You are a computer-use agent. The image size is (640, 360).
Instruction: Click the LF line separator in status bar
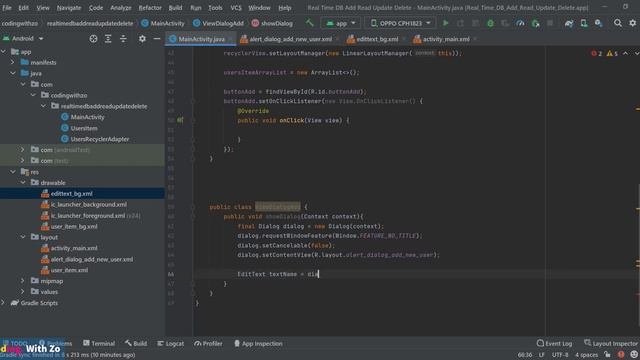[x=542, y=355]
